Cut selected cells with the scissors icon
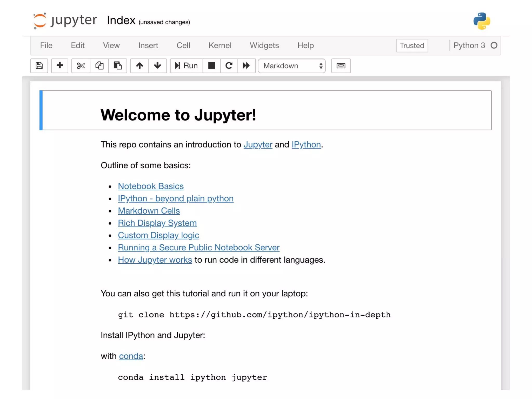 [81, 66]
